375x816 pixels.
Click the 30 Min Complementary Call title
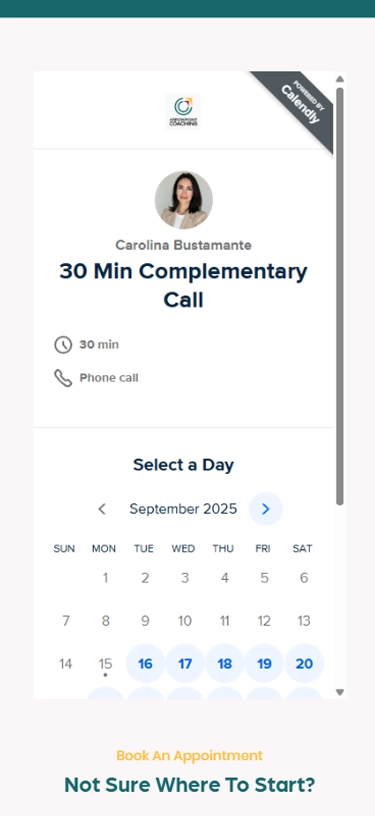pyautogui.click(x=184, y=286)
